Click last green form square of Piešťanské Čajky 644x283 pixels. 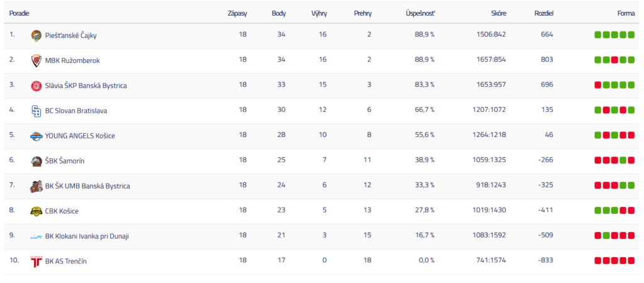(631, 35)
